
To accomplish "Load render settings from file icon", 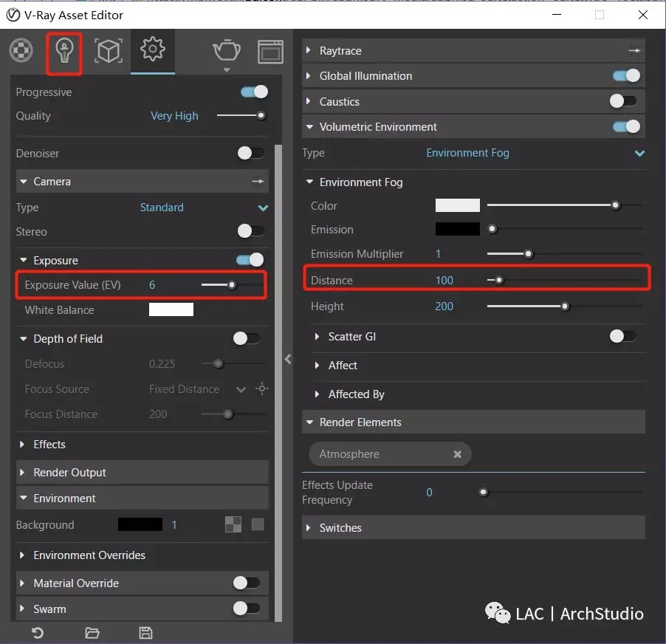I will (92, 633).
